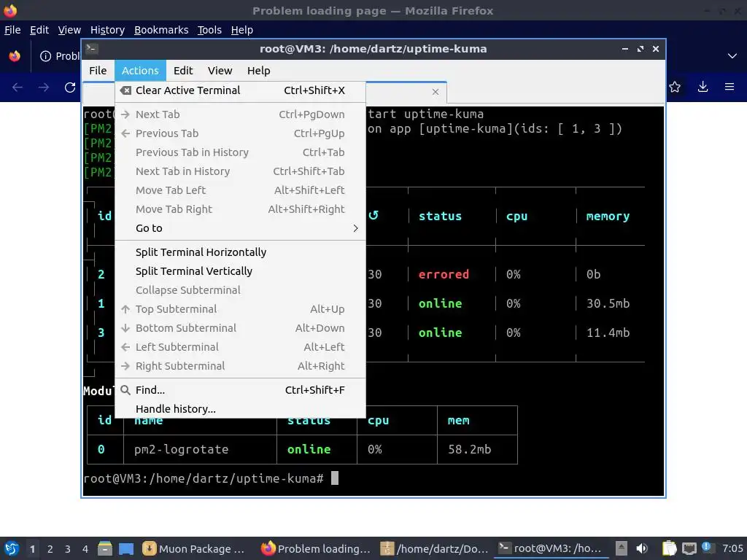Open Firefox File menu
Viewport: 747px width, 560px height.
pyautogui.click(x=12, y=30)
